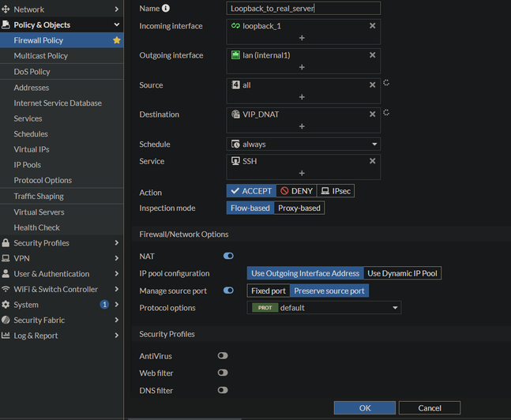Screen dimensions: 511x420
Task: Click the System notification badge
Action: tap(104, 305)
